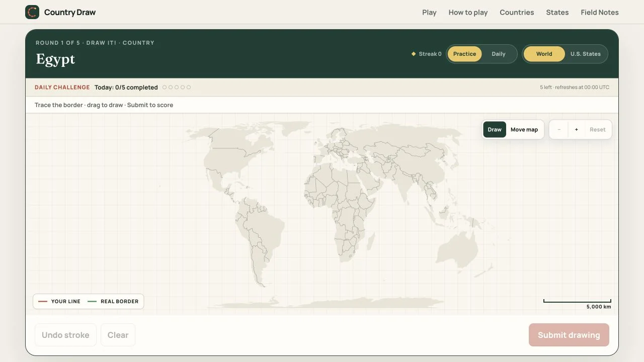Zoom out the map with minus

(x=559, y=129)
